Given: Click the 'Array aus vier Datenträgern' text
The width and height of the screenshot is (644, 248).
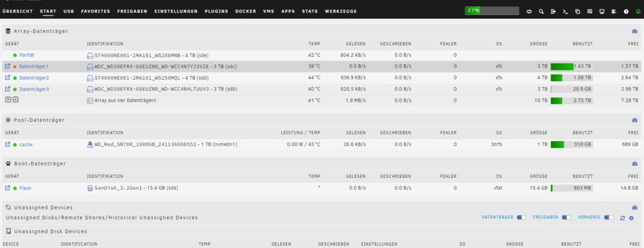Looking at the screenshot, I should (x=125, y=100).
